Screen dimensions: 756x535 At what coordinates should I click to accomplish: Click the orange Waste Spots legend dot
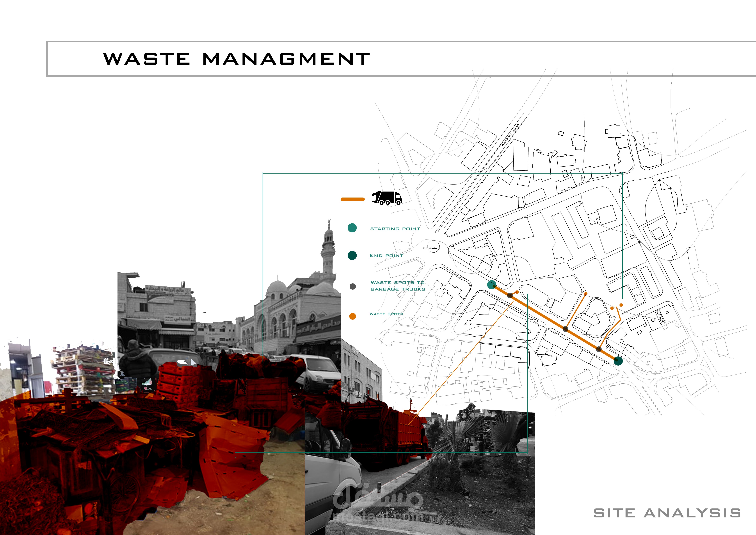[x=352, y=316]
